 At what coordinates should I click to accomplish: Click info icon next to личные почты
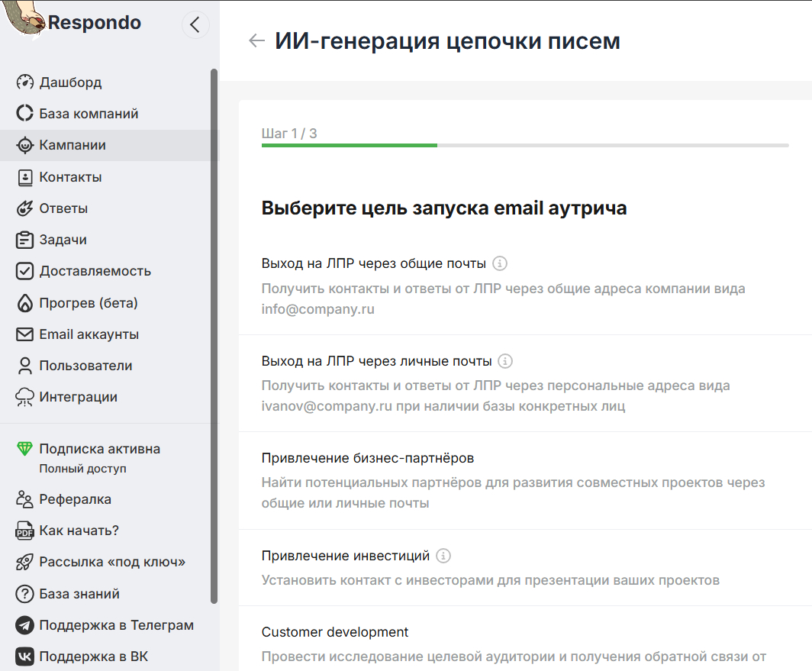(505, 360)
